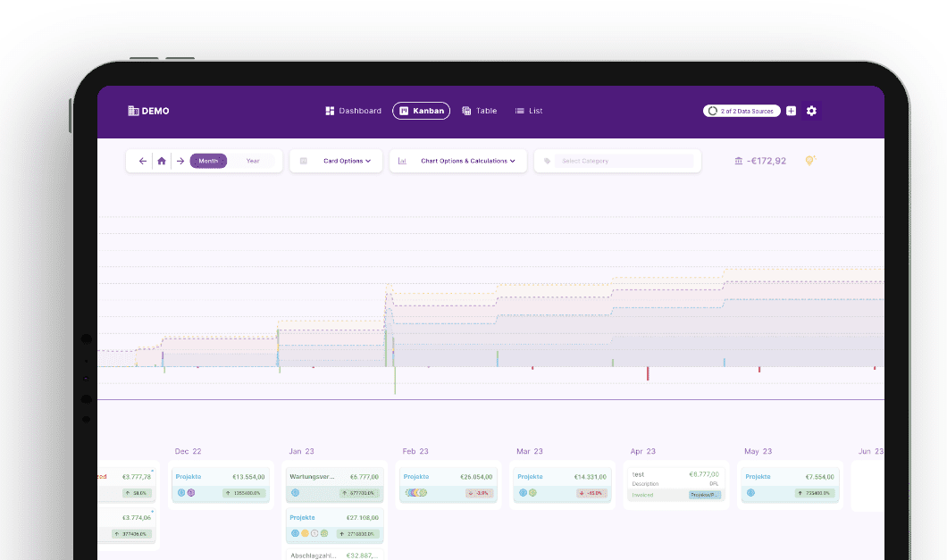Click the bank balance icon

pos(738,161)
